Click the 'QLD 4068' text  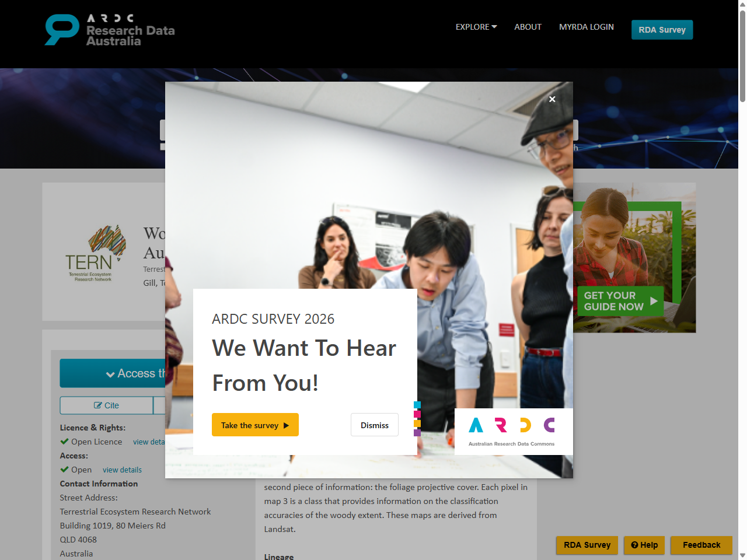(x=78, y=540)
